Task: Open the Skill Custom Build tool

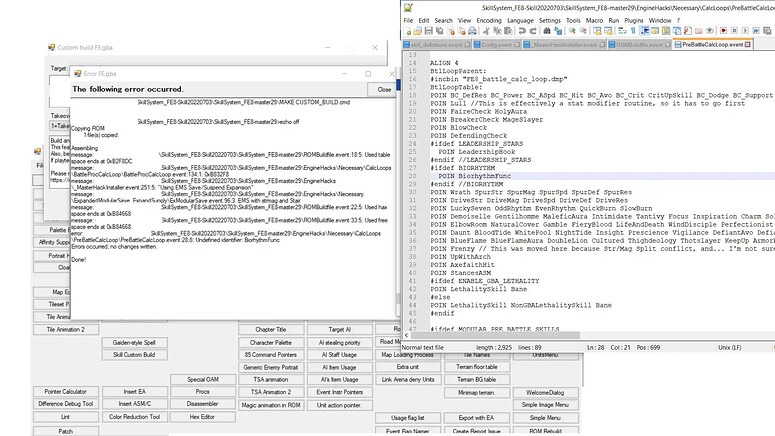Action: pos(133,355)
